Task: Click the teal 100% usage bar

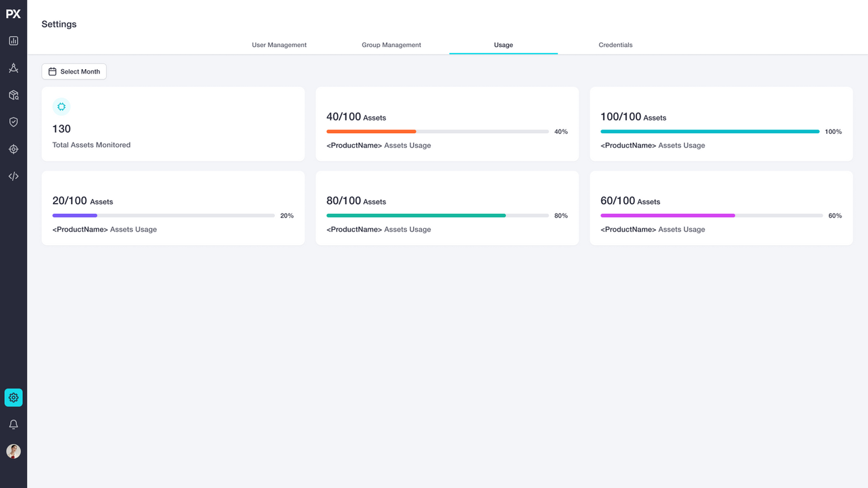Action: click(x=710, y=131)
